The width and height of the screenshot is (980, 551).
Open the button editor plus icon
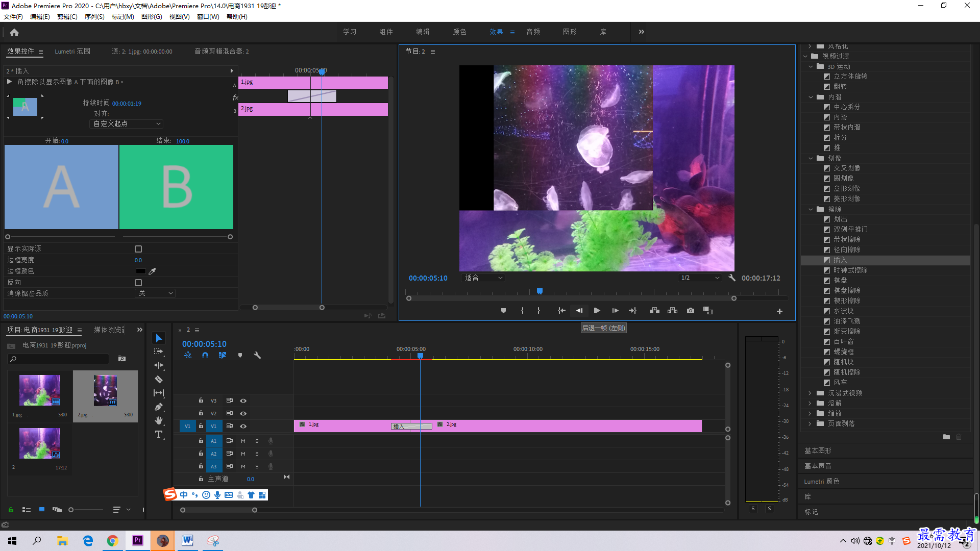pyautogui.click(x=779, y=311)
